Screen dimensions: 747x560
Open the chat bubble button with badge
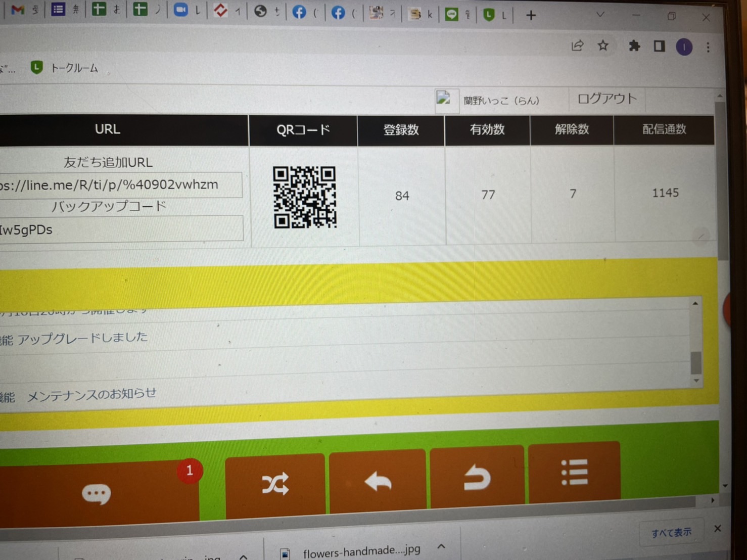tap(99, 492)
